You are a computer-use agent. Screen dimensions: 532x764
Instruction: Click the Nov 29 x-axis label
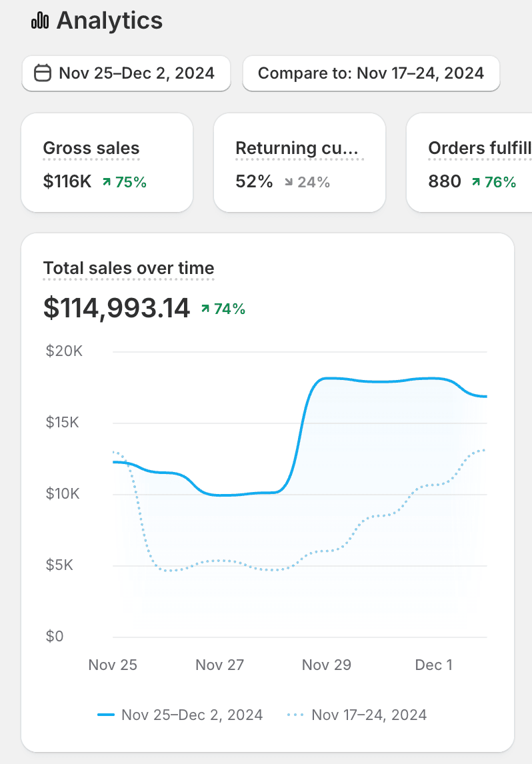point(327,665)
